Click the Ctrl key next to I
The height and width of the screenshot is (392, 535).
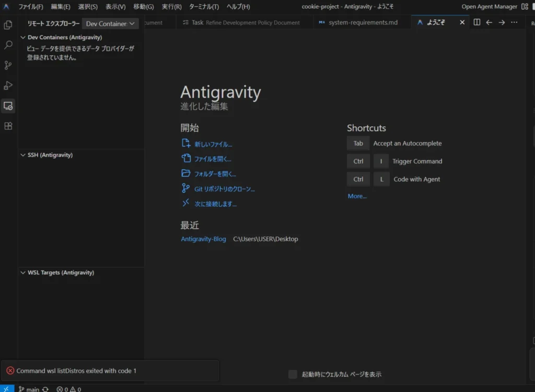click(x=358, y=161)
